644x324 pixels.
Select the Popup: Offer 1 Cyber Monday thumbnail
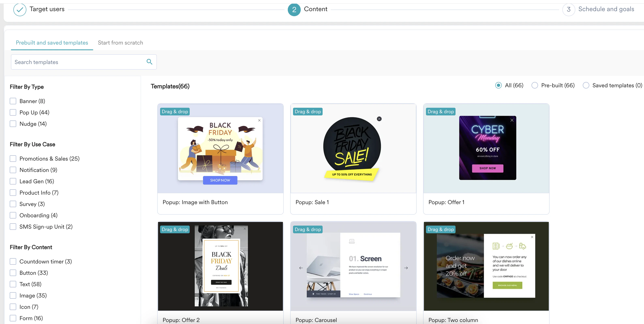487,148
